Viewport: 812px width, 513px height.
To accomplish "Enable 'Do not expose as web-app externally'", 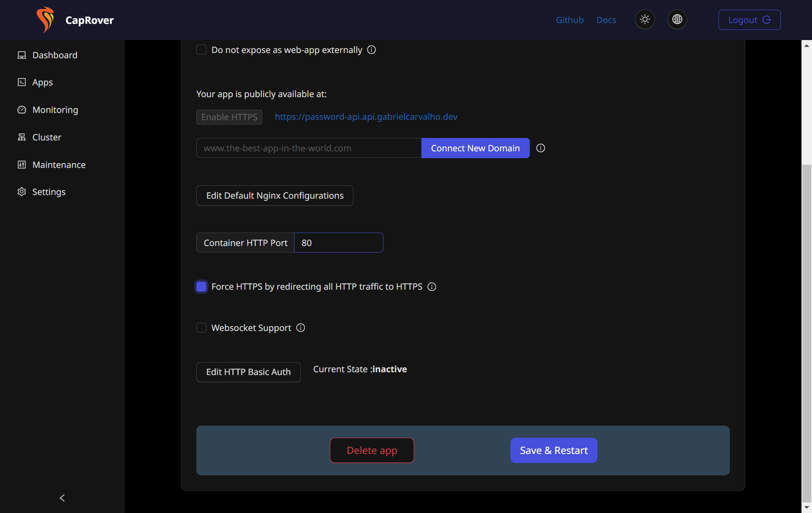I will pyautogui.click(x=201, y=50).
